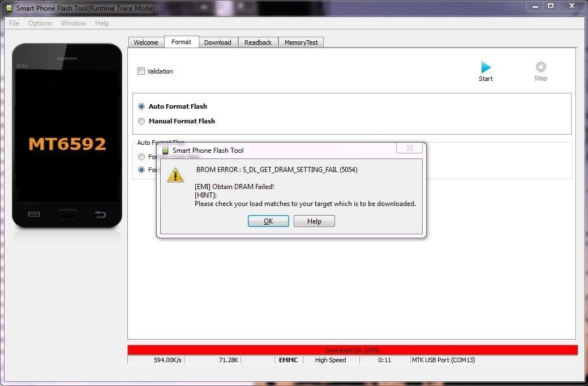Select second Auto Format Flag radio option

pyautogui.click(x=141, y=170)
